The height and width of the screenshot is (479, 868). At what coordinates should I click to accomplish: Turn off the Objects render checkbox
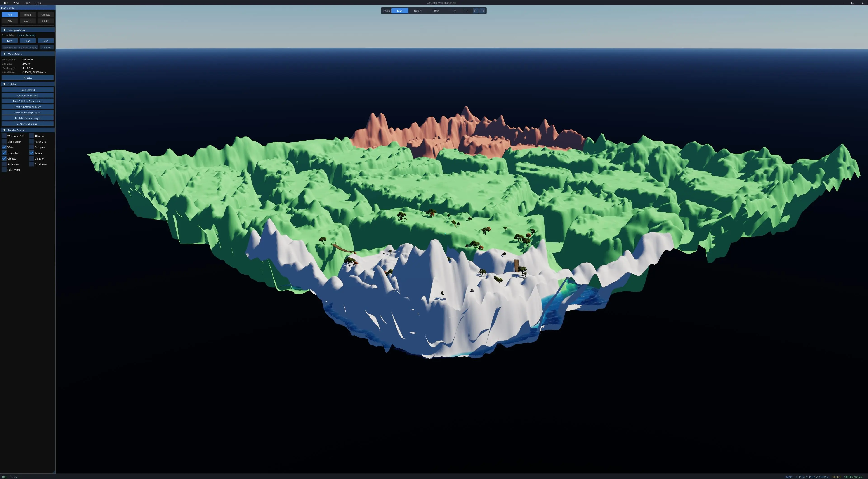tap(4, 159)
